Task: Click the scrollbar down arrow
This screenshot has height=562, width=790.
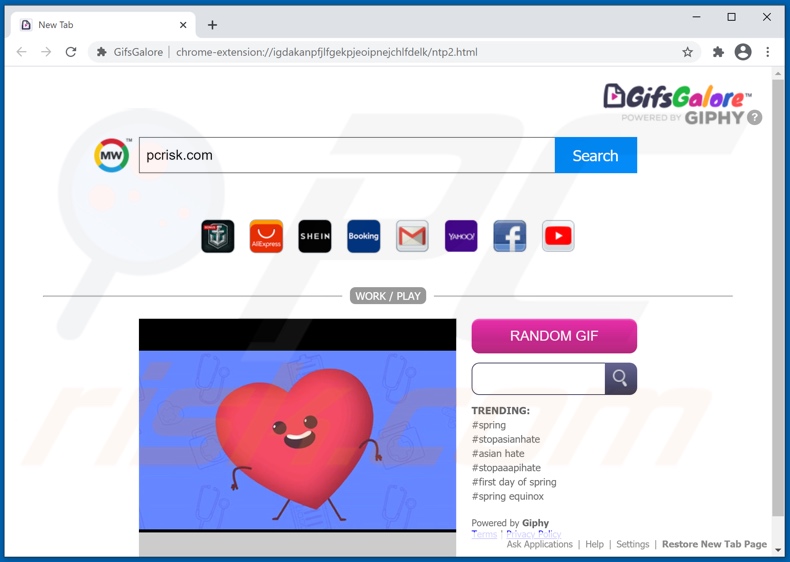Action: [777, 550]
